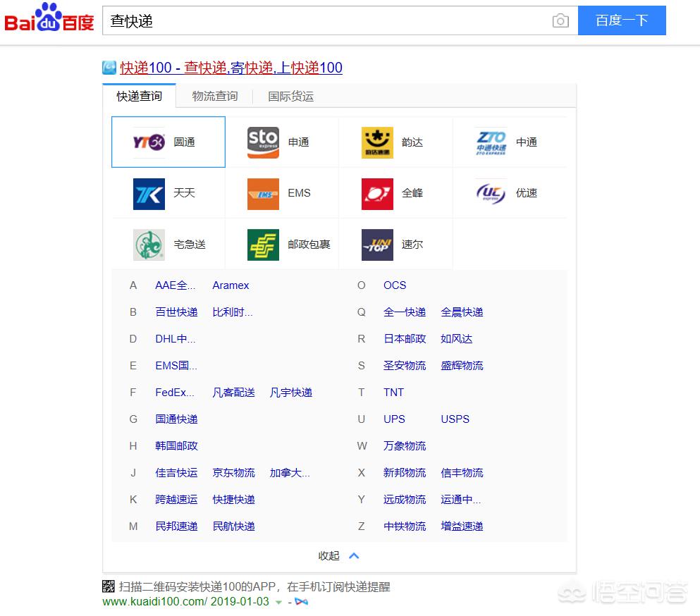
Task: Click the blue icon after the date
Action: tap(301, 602)
